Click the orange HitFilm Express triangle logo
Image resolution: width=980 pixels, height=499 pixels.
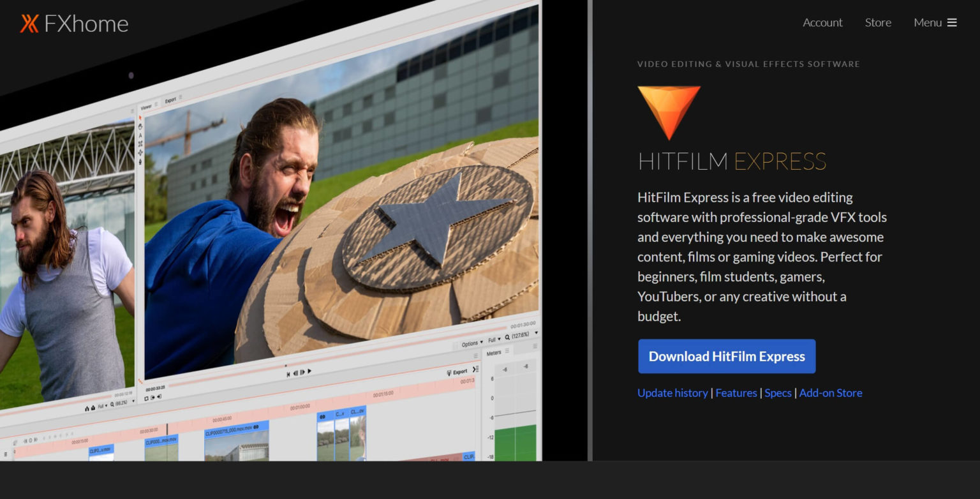click(669, 112)
